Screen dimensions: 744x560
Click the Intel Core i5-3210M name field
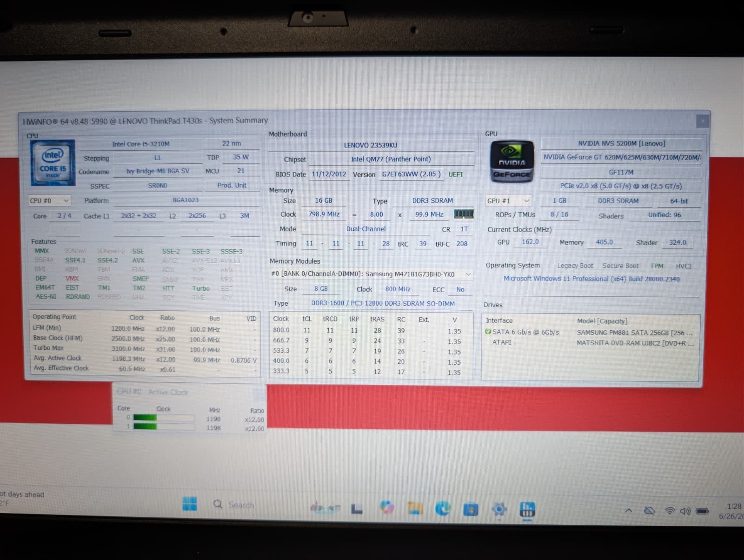pyautogui.click(x=141, y=144)
